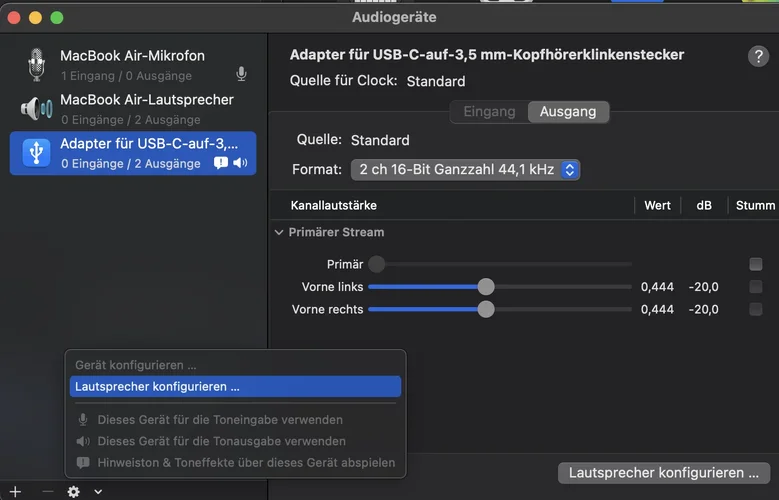Viewport: 779px width, 500px height.
Task: Click the default input microphone indicator icon
Action: 241,74
